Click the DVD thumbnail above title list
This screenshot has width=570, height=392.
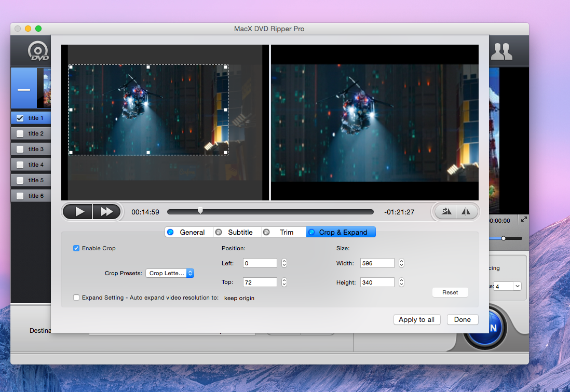click(44, 88)
